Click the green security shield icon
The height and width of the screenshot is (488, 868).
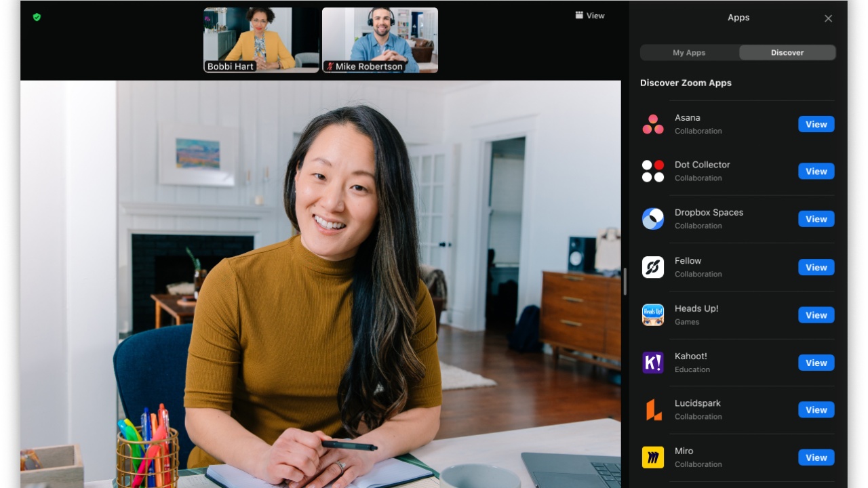[37, 16]
